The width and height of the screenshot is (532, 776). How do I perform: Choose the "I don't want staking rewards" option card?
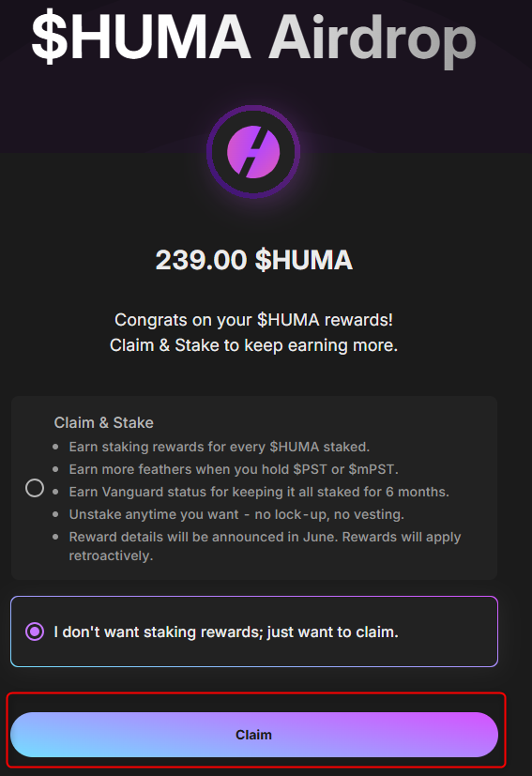(x=254, y=631)
